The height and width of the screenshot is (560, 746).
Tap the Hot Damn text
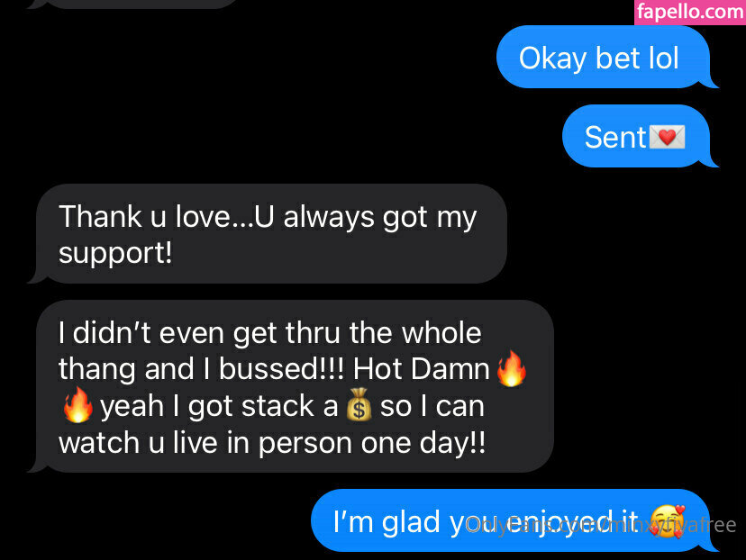421,369
